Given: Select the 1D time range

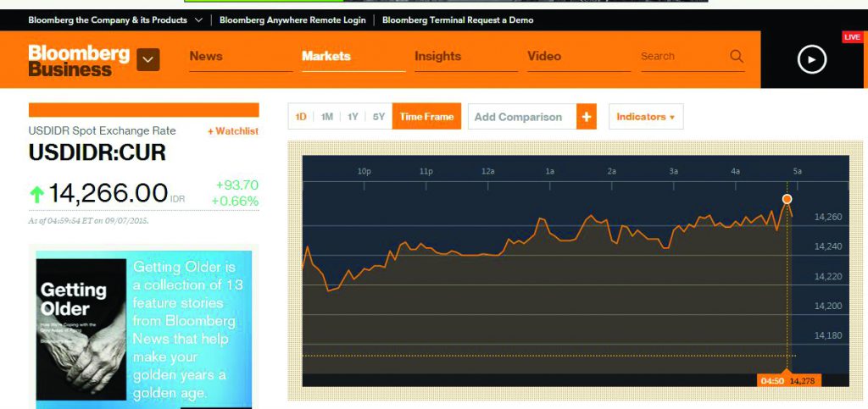Looking at the screenshot, I should (301, 117).
